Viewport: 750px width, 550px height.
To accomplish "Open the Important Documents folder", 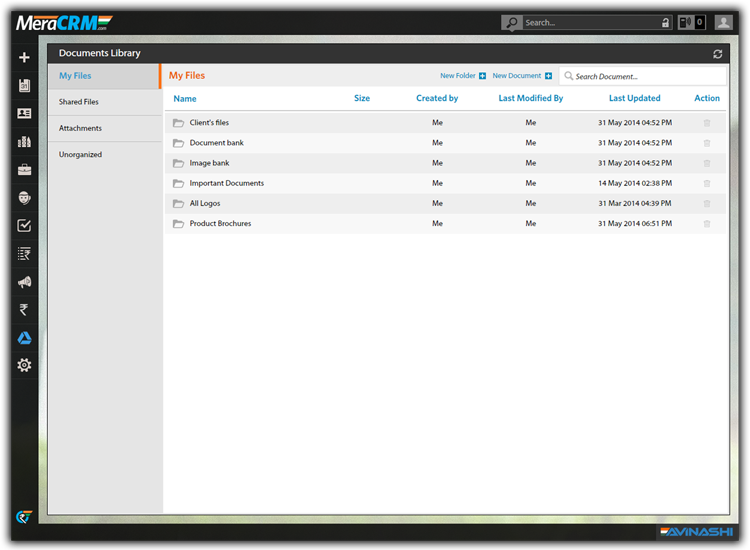I will pyautogui.click(x=227, y=183).
